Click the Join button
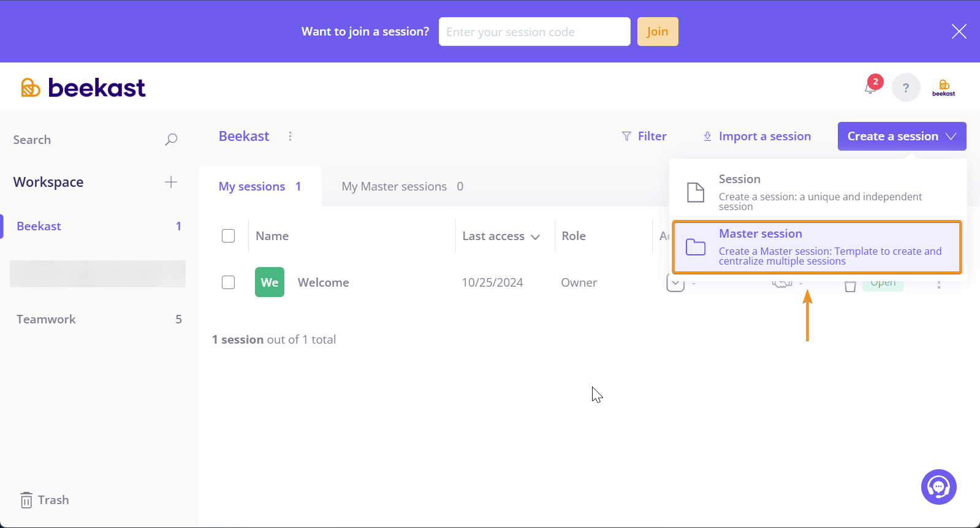 click(658, 31)
